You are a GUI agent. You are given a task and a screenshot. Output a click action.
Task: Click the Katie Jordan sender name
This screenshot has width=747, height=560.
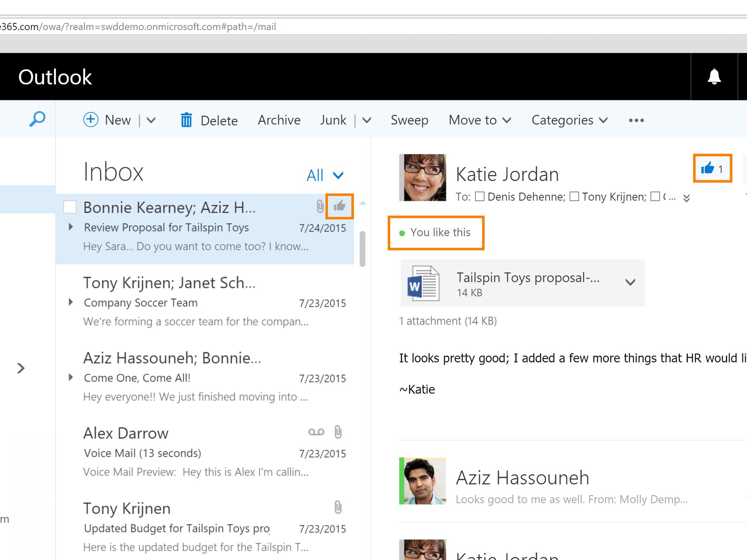507,174
